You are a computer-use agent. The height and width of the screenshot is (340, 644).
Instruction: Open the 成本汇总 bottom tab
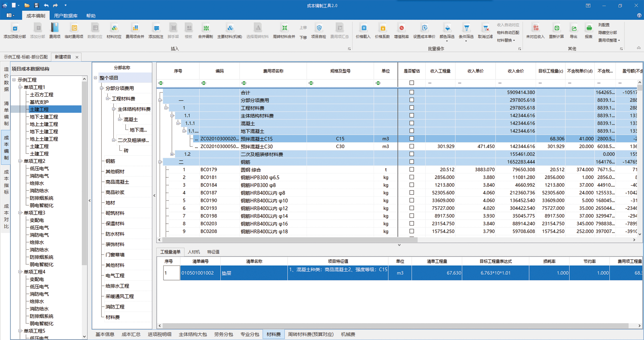(x=131, y=334)
